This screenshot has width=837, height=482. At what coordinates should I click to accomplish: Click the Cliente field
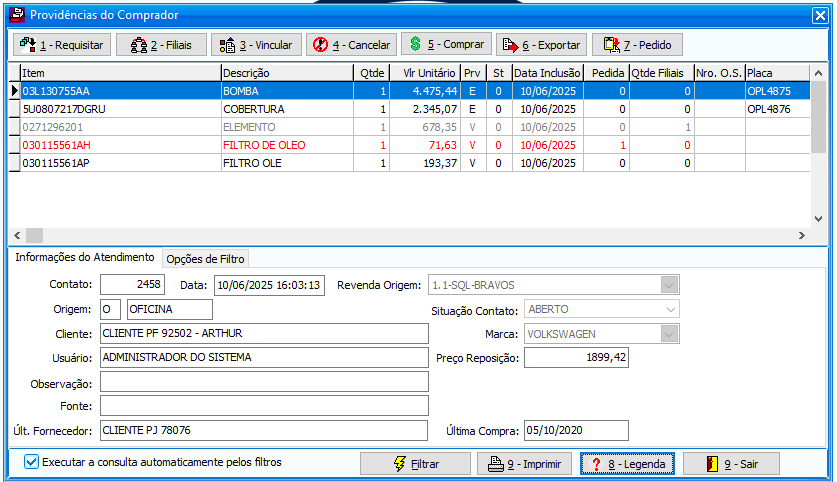(x=264, y=334)
